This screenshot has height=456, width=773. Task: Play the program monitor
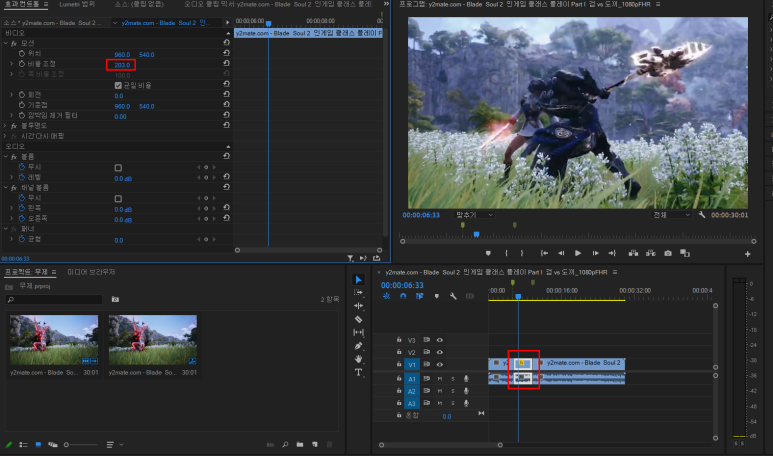(x=578, y=253)
